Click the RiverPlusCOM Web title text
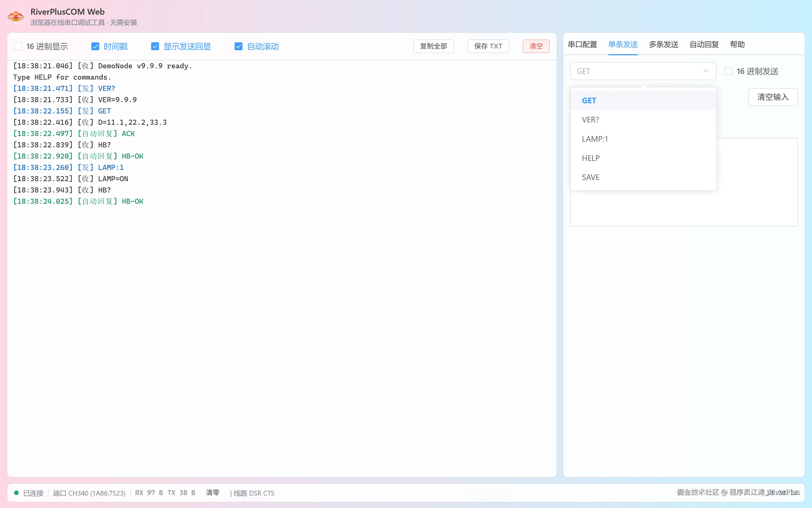 pos(67,12)
